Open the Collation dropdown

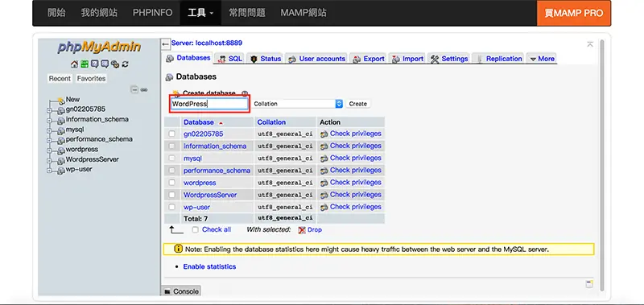pyautogui.click(x=297, y=104)
